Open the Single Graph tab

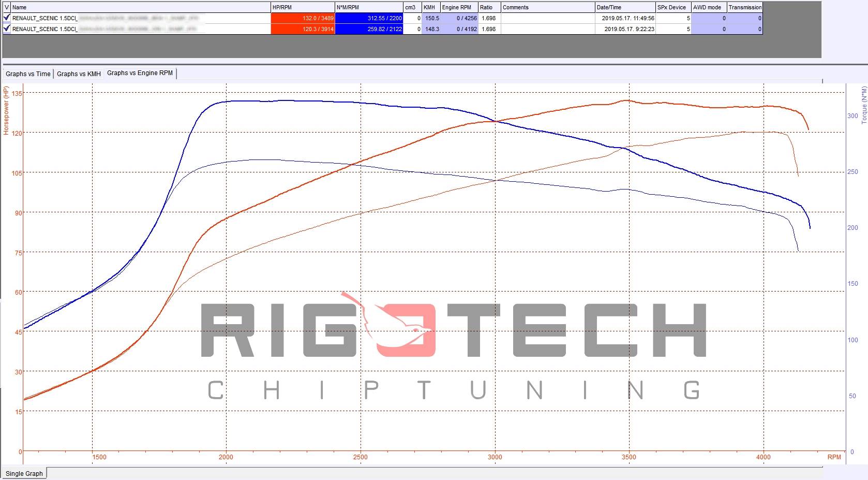pyautogui.click(x=24, y=473)
